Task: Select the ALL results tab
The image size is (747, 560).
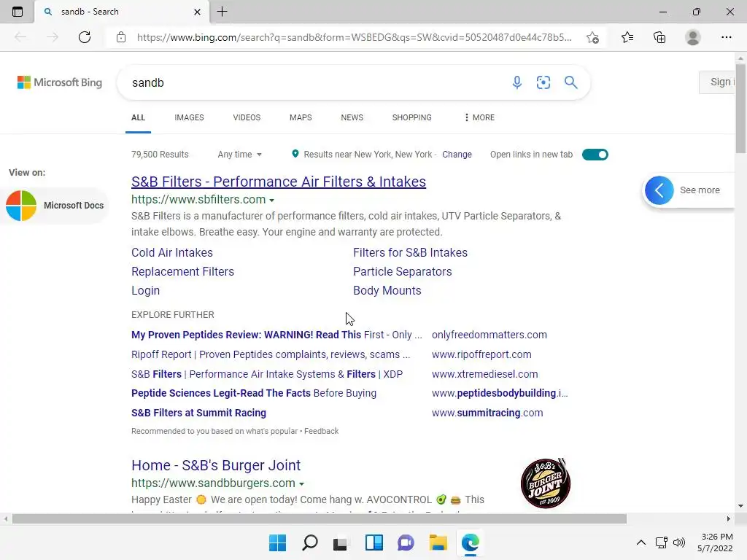Action: pyautogui.click(x=138, y=117)
